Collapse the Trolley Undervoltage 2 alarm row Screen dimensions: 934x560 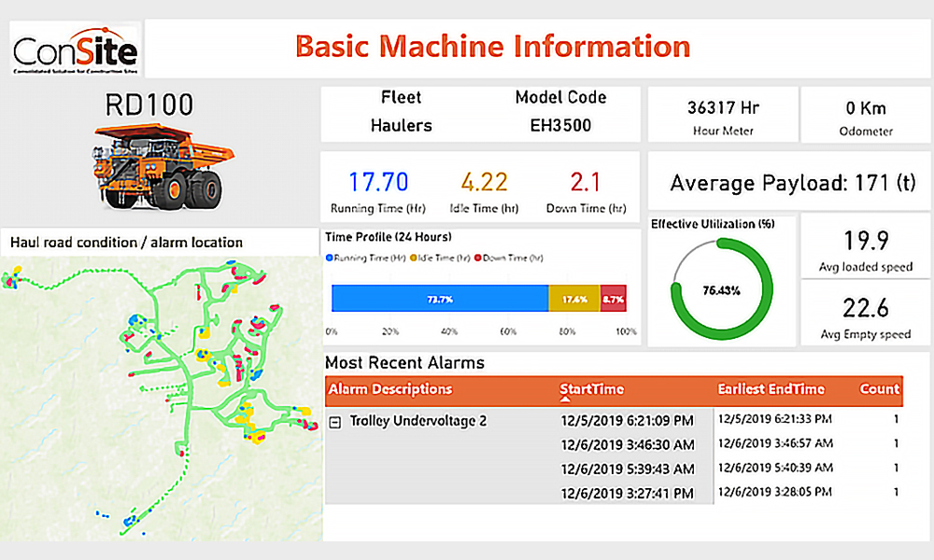[x=335, y=422]
